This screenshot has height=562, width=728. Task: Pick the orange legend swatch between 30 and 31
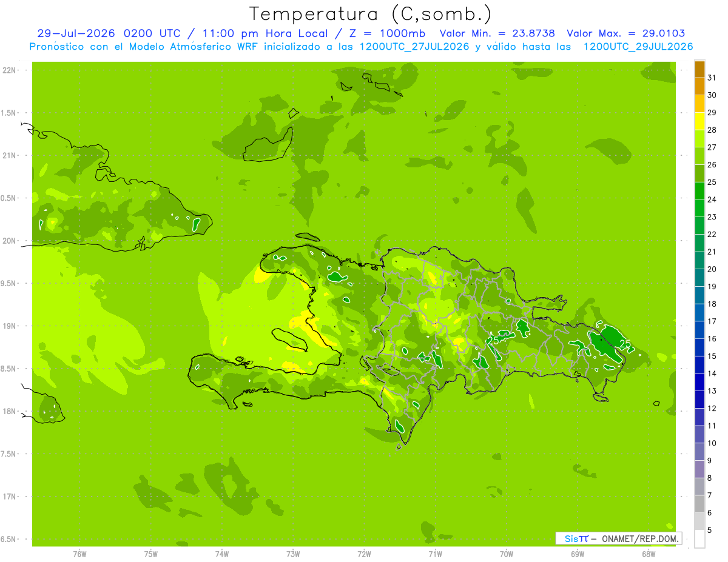(699, 87)
